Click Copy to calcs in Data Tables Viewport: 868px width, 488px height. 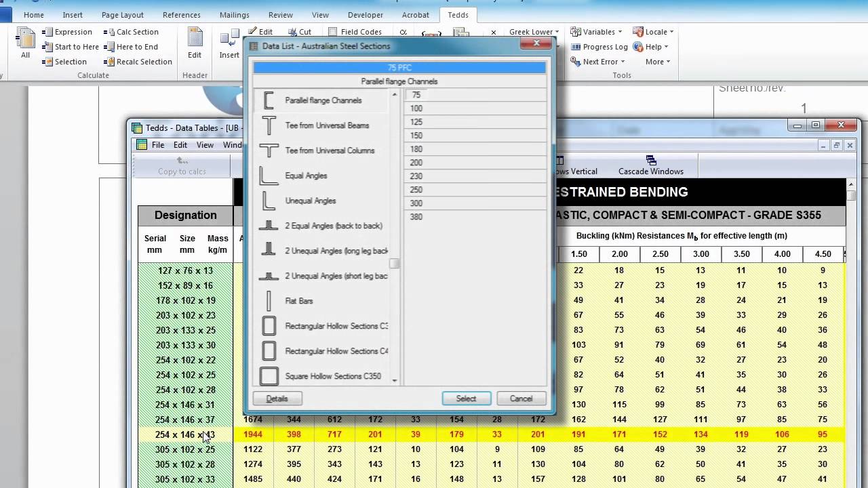[x=182, y=166]
